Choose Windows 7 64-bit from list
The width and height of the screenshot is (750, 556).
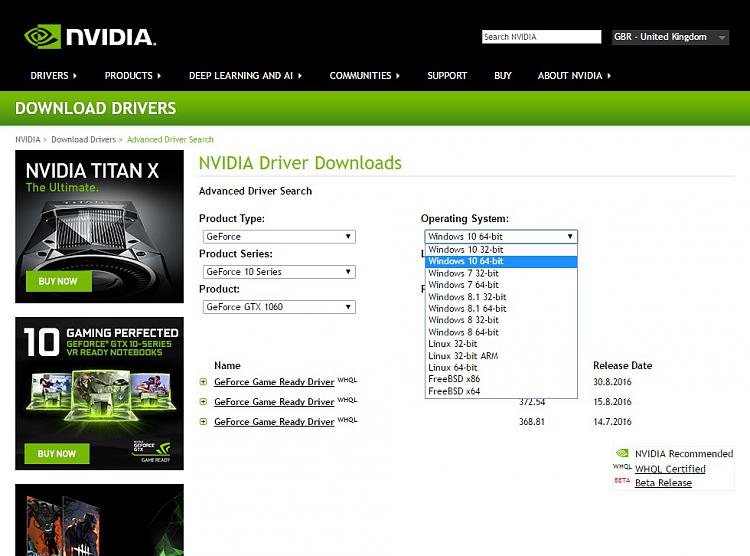pyautogui.click(x=501, y=285)
